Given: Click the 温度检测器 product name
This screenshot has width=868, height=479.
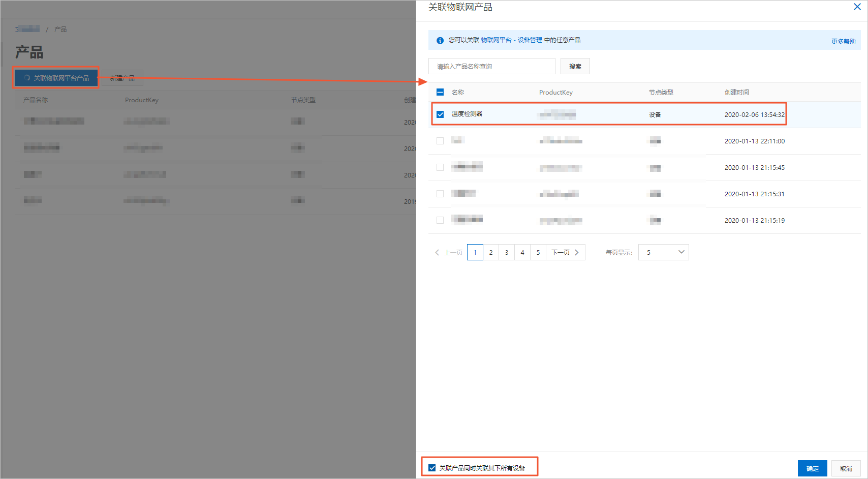Looking at the screenshot, I should pyautogui.click(x=467, y=114).
